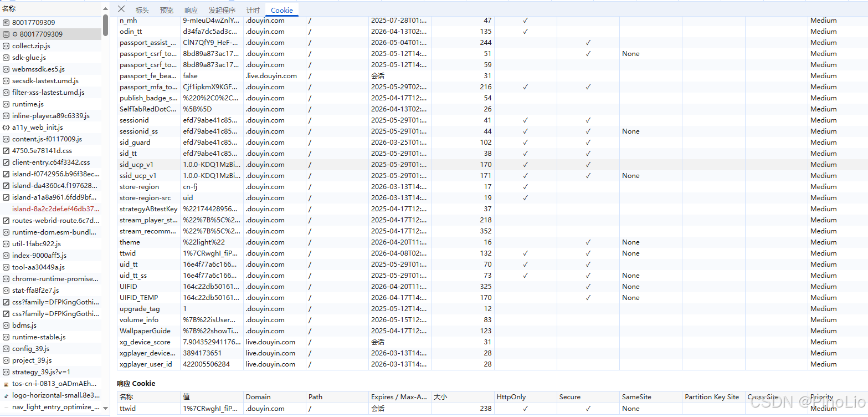The width and height of the screenshot is (868, 417).
Task: Select the index-9000aff5.js request
Action: [x=51, y=256]
